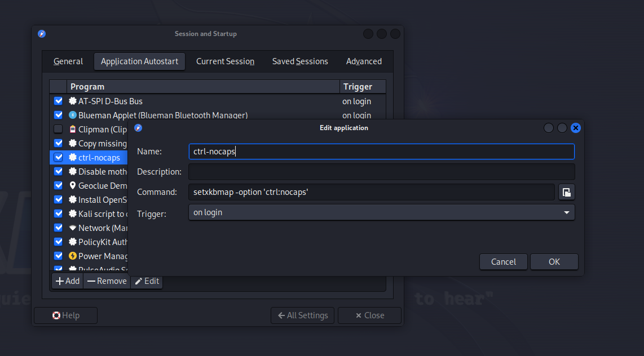Open the Saved Sessions tab
644x356 pixels.
300,61
